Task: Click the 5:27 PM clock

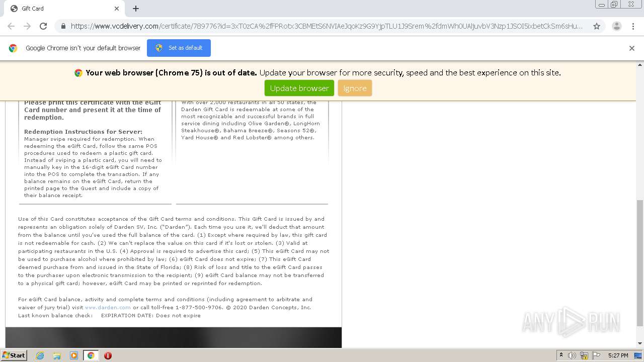Action: click(618, 355)
